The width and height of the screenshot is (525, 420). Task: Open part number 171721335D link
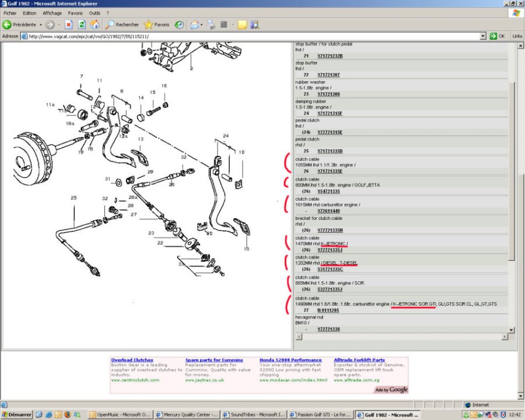tap(330, 151)
